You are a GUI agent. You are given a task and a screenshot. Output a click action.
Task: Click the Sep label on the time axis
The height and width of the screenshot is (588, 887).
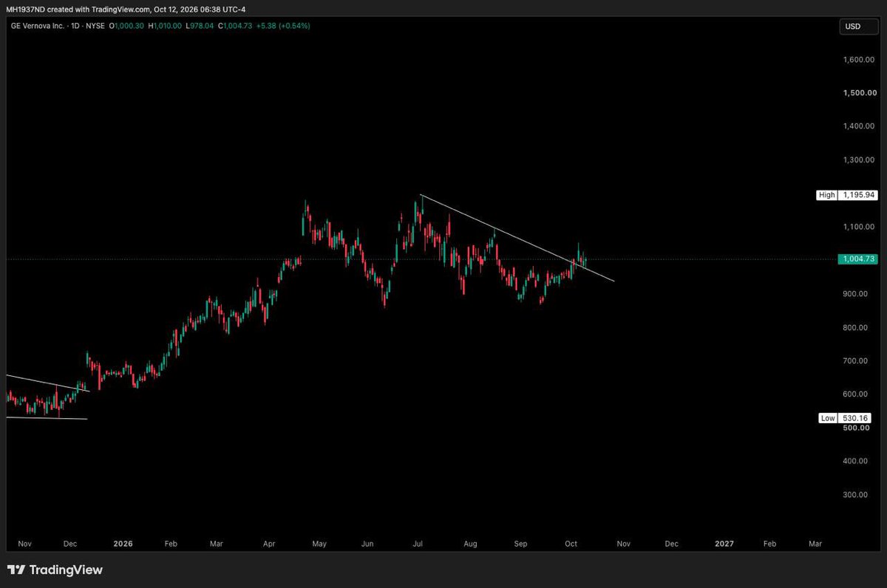click(521, 544)
